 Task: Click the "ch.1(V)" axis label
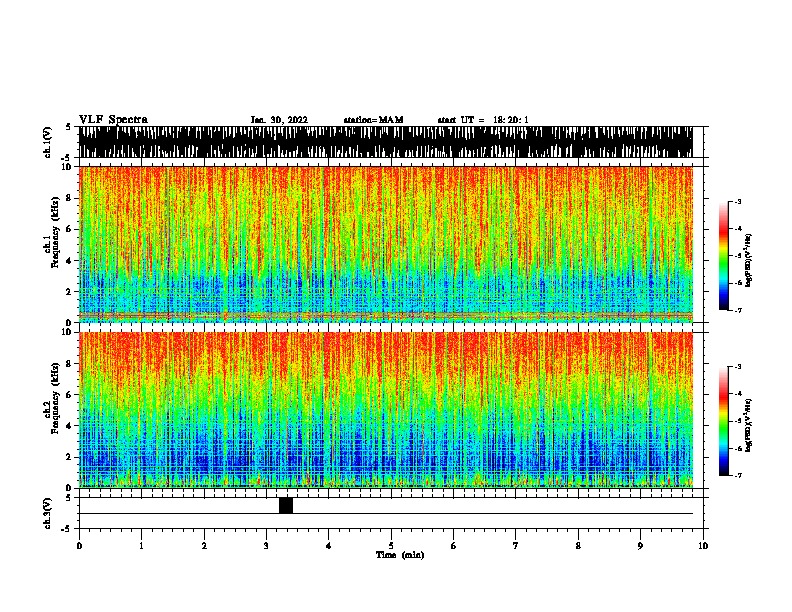(47, 142)
